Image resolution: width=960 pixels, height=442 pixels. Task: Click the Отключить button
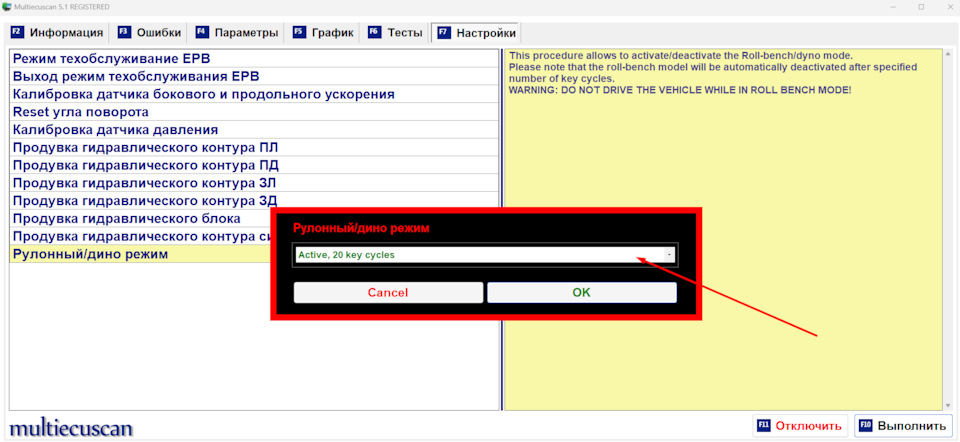[800, 425]
